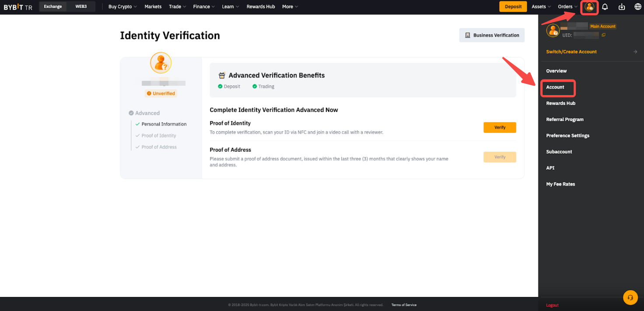
Task: Click the download app icon
Action: pyautogui.click(x=622, y=7)
